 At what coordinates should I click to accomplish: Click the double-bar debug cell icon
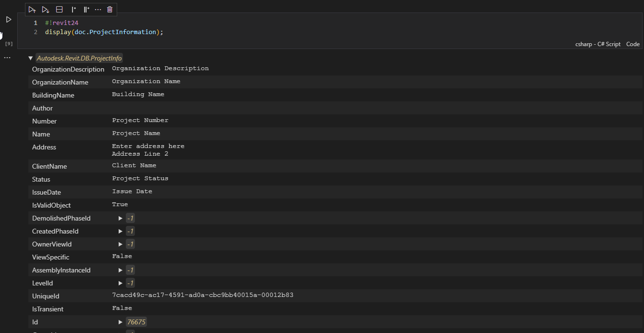point(86,9)
